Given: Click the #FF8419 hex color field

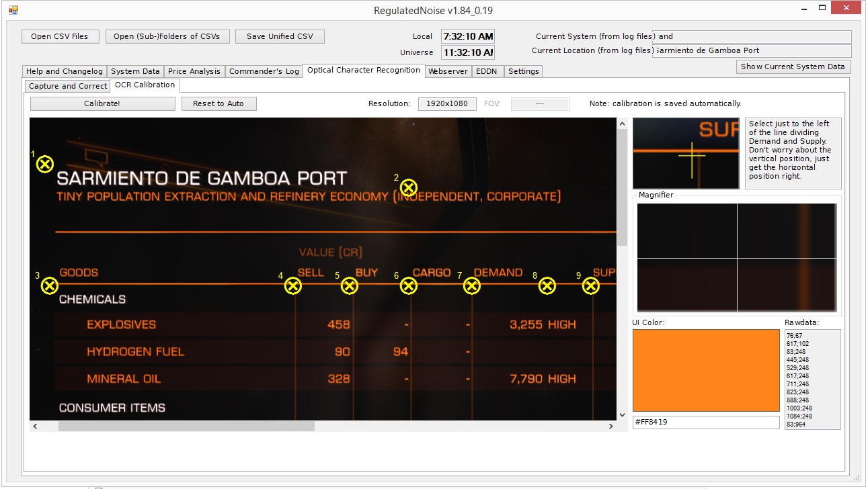Looking at the screenshot, I should [x=706, y=423].
